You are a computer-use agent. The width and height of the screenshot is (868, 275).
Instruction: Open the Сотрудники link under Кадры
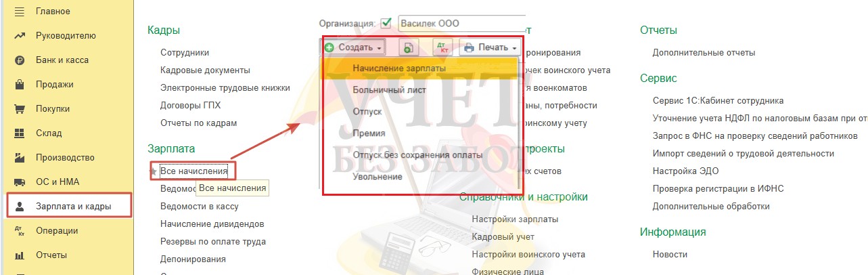pyautogui.click(x=185, y=52)
